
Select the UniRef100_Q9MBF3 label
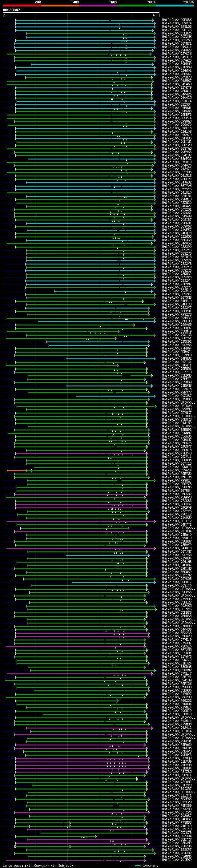177,115
